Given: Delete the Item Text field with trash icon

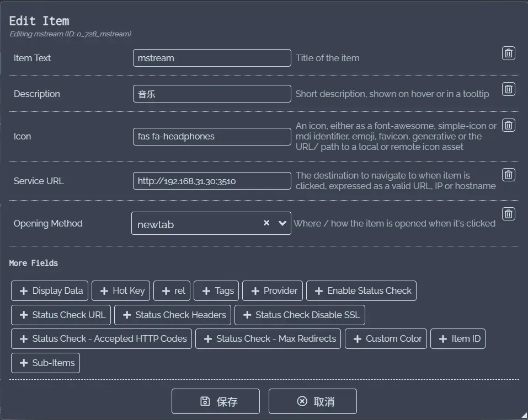Looking at the screenshot, I should [x=508, y=53].
